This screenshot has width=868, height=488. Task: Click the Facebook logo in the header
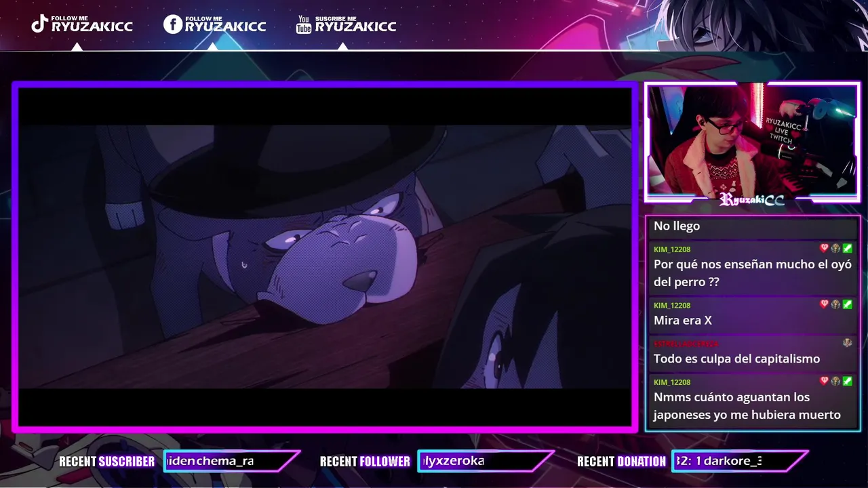[x=173, y=24]
